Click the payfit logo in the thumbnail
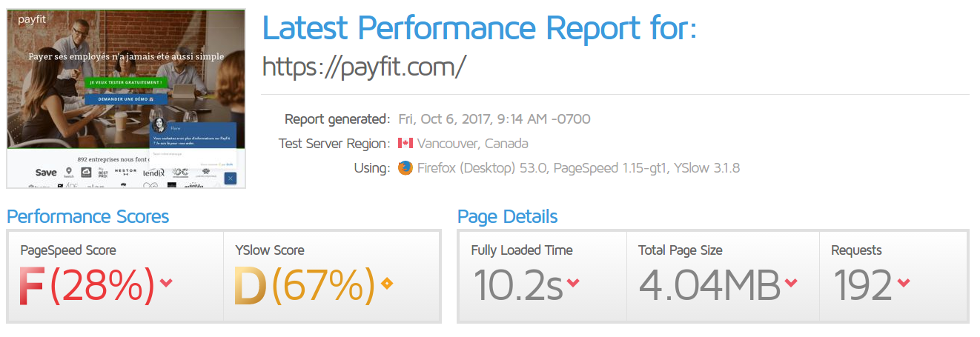The width and height of the screenshot is (980, 337). click(32, 21)
